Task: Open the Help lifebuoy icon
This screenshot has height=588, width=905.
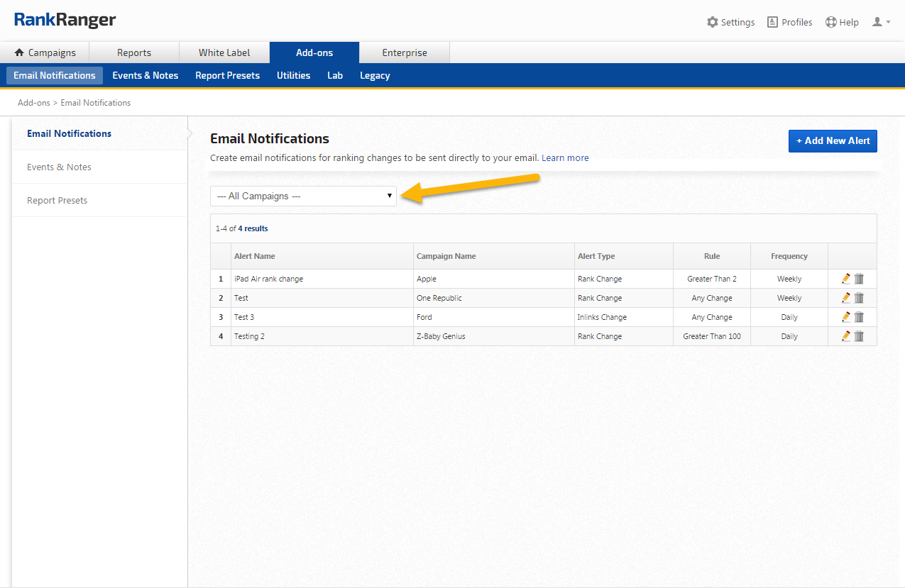Action: coord(831,22)
